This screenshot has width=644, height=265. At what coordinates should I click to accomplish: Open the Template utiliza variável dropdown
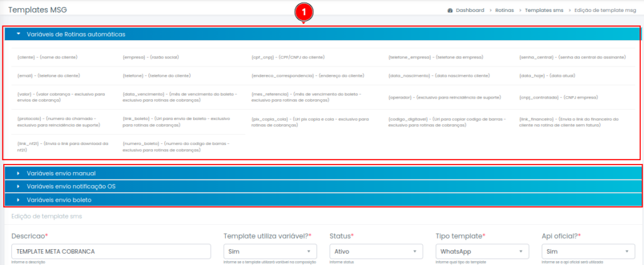[270, 251]
